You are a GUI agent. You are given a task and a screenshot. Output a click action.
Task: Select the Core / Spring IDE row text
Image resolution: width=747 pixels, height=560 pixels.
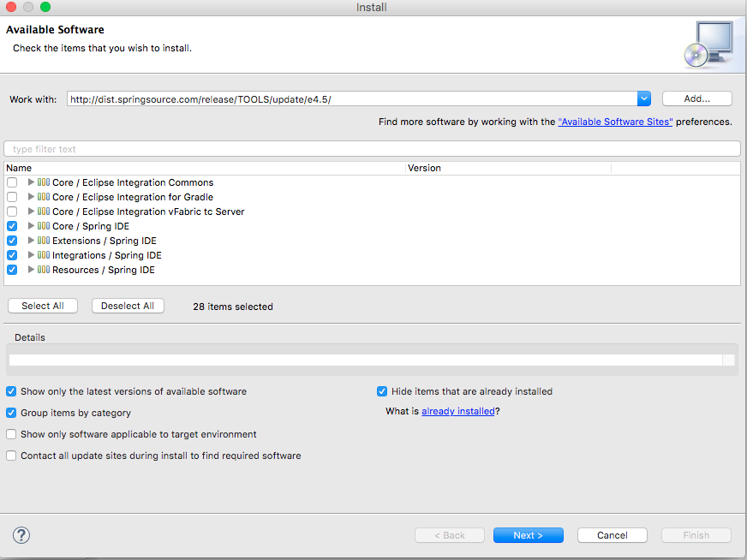pyautogui.click(x=91, y=226)
